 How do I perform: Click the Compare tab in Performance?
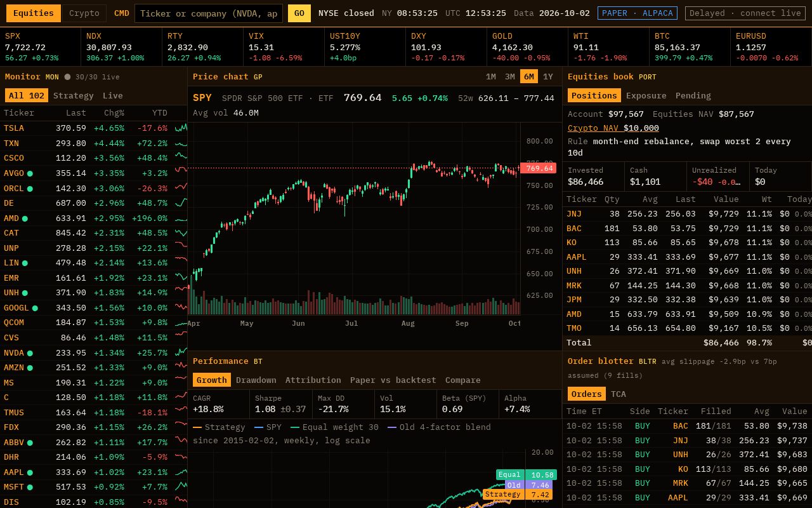coord(463,380)
